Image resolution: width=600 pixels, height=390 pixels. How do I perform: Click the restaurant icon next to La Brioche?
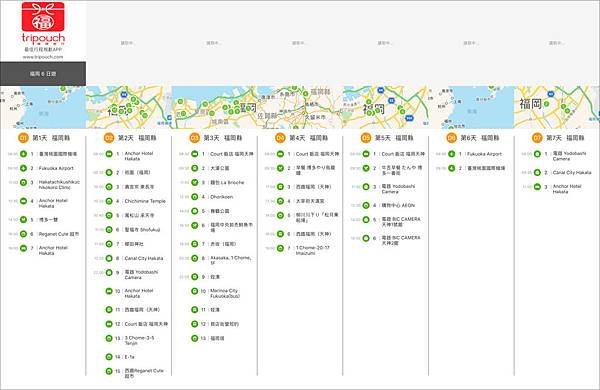[x=195, y=183]
